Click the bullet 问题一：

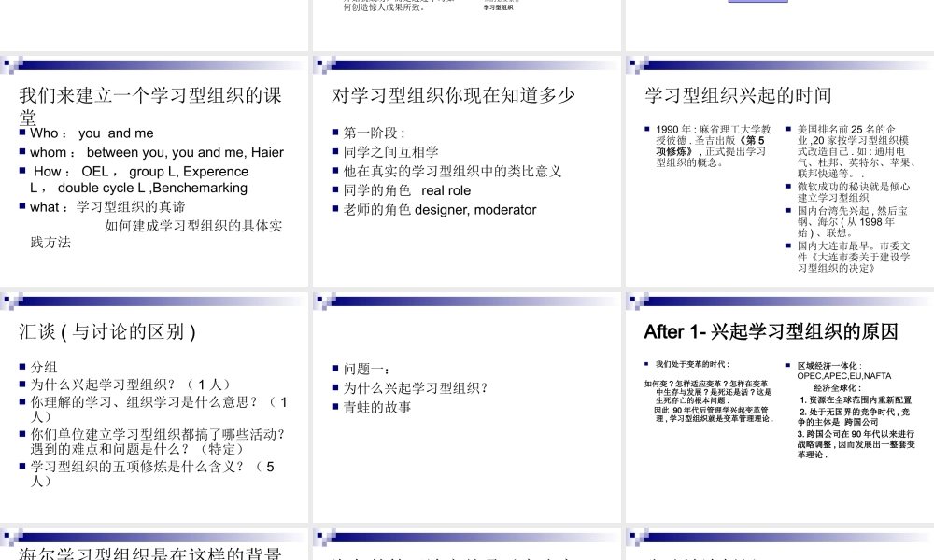click(366, 369)
